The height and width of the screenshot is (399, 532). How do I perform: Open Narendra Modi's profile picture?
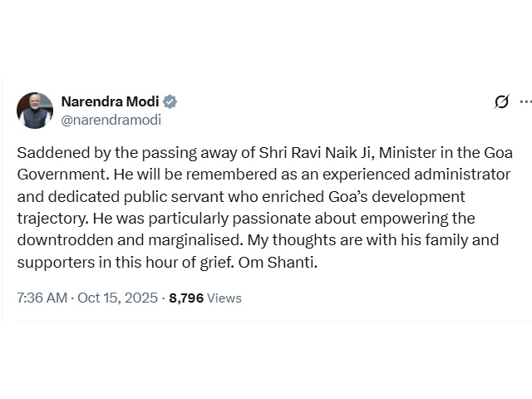(x=35, y=111)
